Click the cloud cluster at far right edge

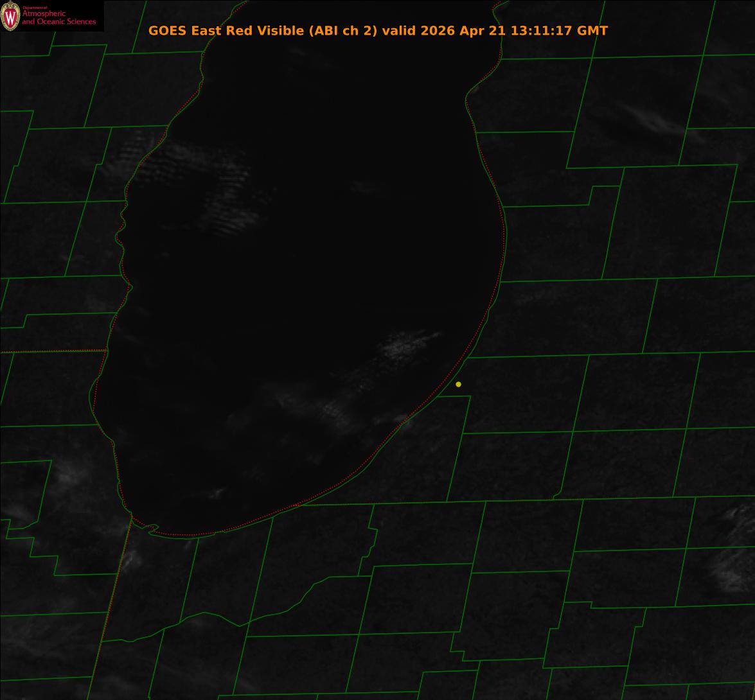tap(734, 554)
